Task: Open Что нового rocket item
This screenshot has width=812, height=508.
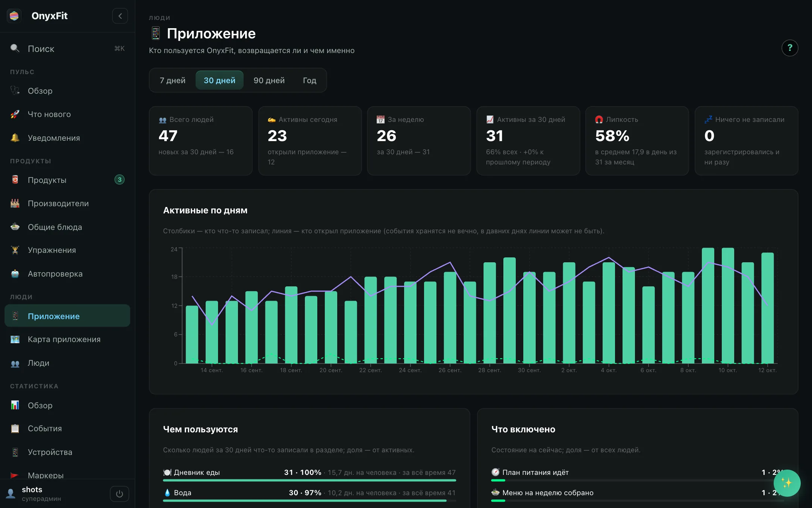Action: tap(68, 114)
